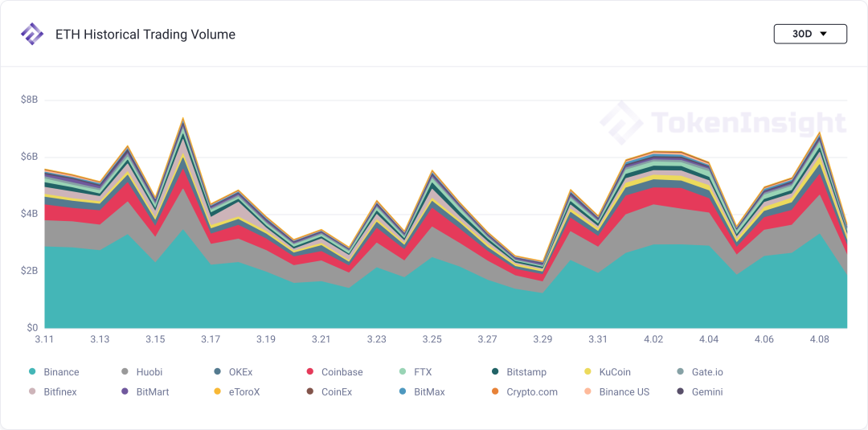Click the FTX legend marker dot

point(402,372)
